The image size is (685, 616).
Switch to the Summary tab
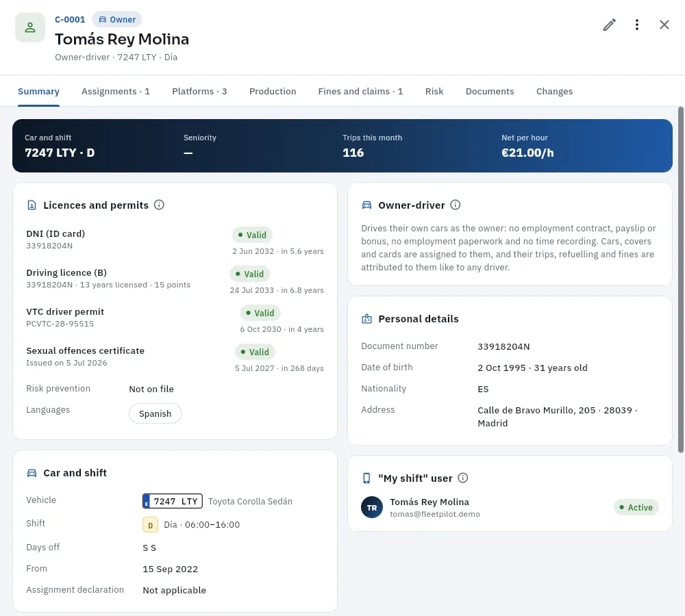tap(38, 91)
